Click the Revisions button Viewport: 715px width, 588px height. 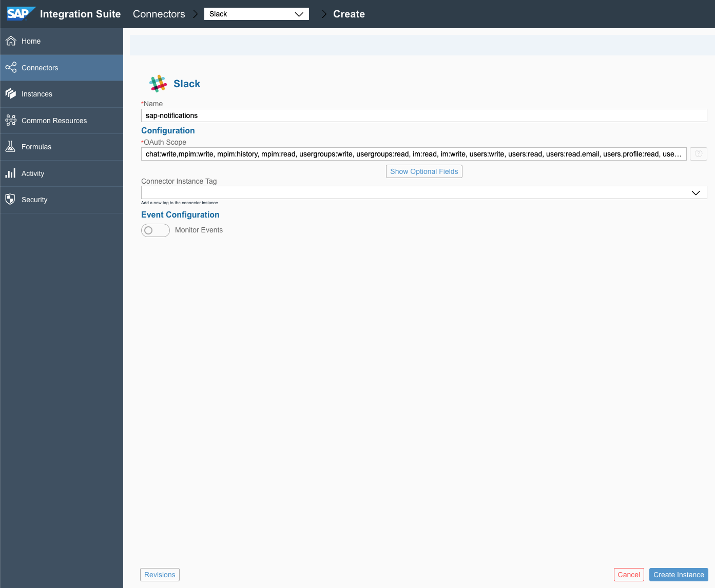pos(160,575)
